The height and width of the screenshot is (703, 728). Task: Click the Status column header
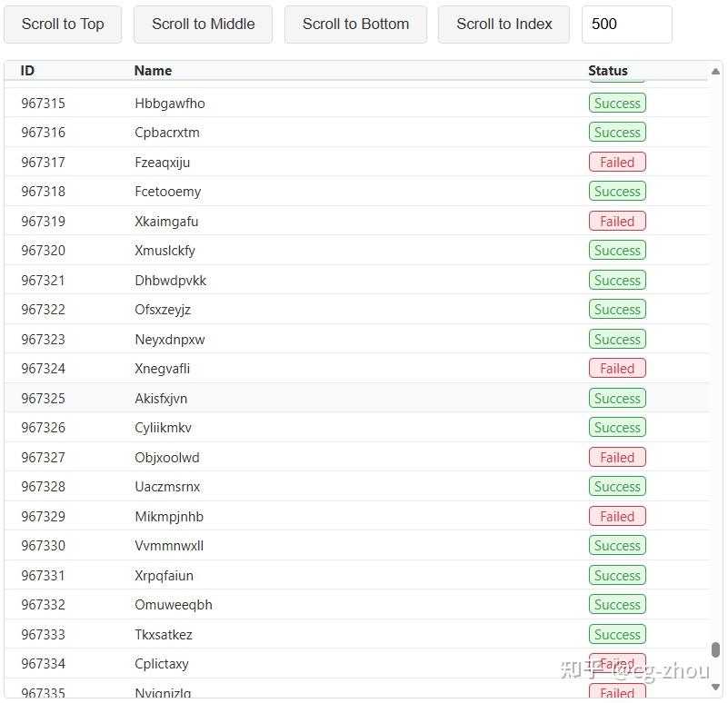[607, 71]
